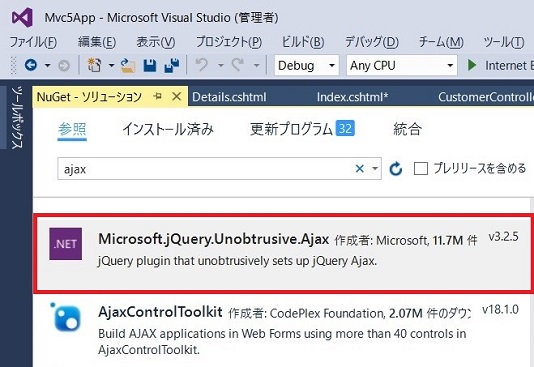Expand the search history dropdown arrow
This screenshot has height=367, width=534.
[x=375, y=169]
